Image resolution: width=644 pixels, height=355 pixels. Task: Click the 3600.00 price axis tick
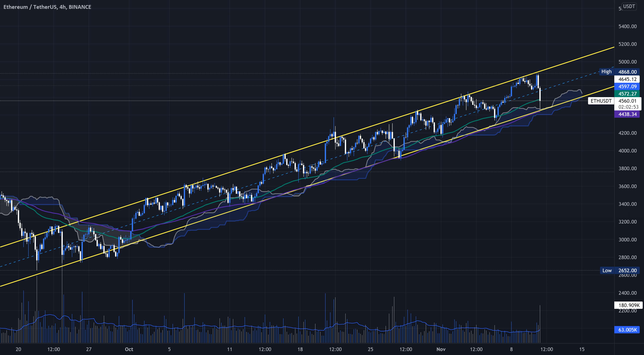[628, 186]
